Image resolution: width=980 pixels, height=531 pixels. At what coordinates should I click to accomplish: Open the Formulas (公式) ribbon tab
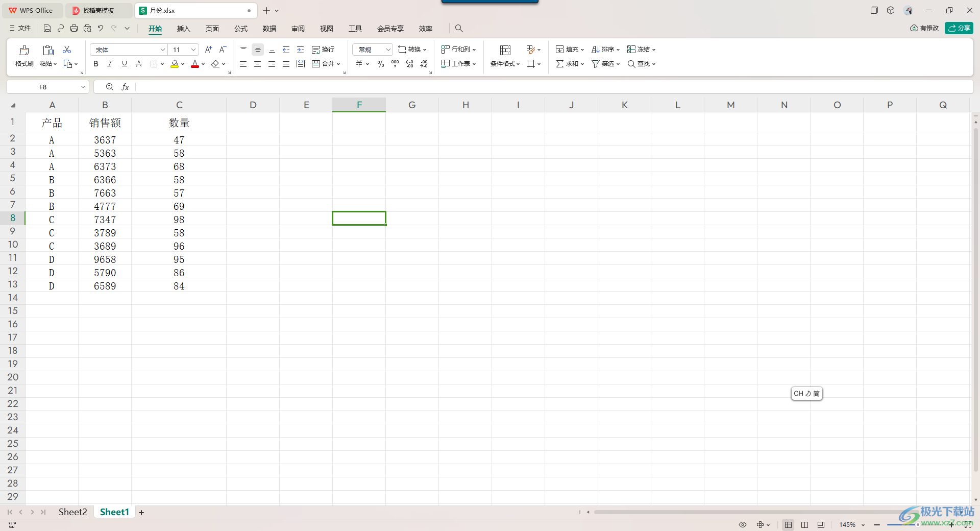(x=241, y=29)
